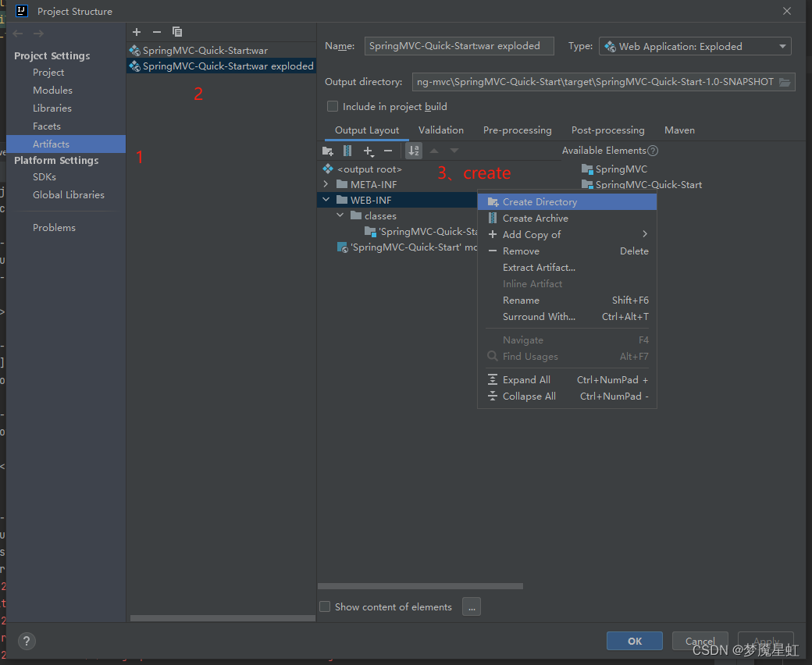Select SpringMVC-Quick-Start:war exploded artifact

click(221, 66)
